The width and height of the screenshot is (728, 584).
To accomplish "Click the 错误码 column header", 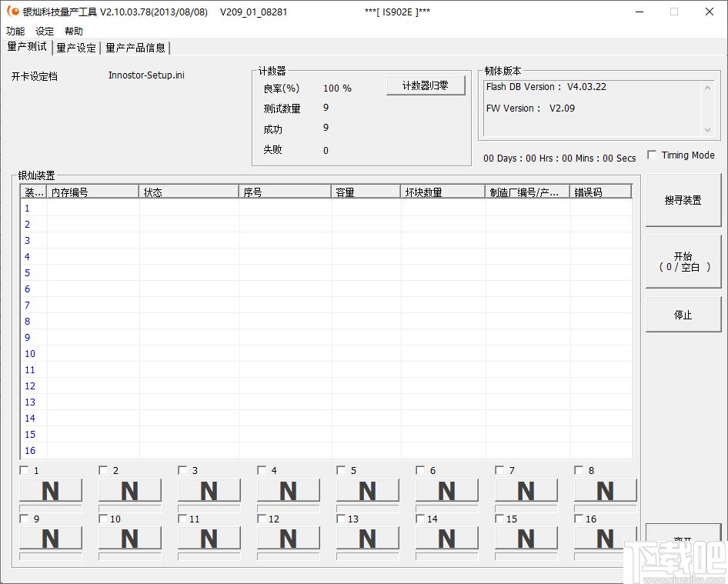I will click(601, 192).
